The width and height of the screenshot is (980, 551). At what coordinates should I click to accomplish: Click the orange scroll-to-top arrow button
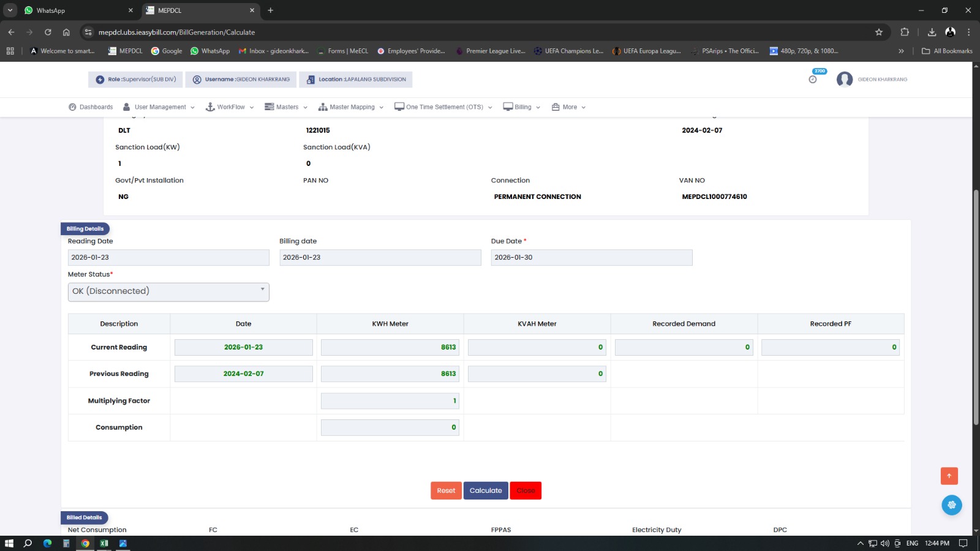[949, 476]
